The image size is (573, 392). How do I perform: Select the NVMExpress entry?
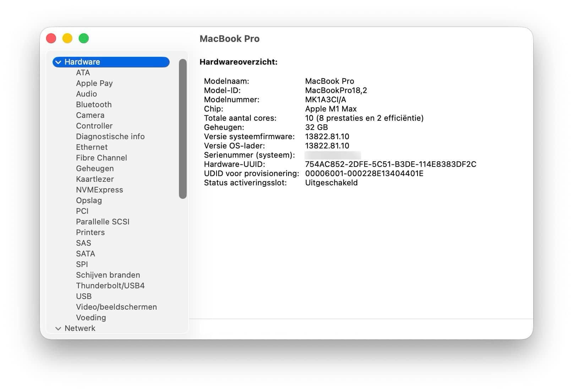point(99,190)
